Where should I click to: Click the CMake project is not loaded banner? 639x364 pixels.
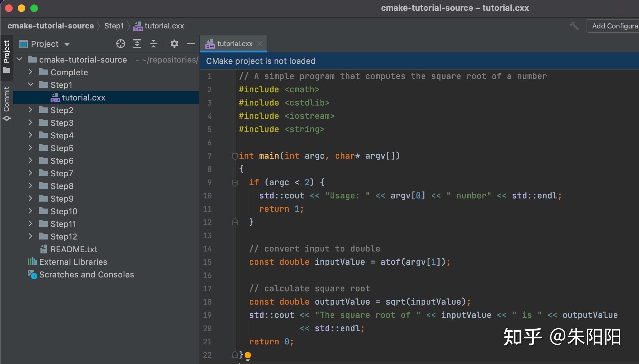pyautogui.click(x=260, y=61)
